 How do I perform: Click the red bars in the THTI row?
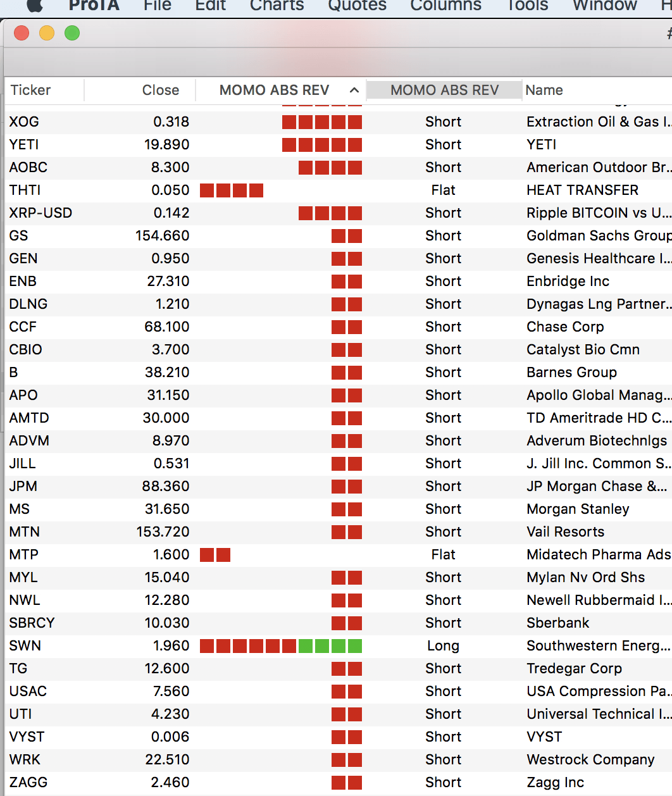click(x=232, y=190)
